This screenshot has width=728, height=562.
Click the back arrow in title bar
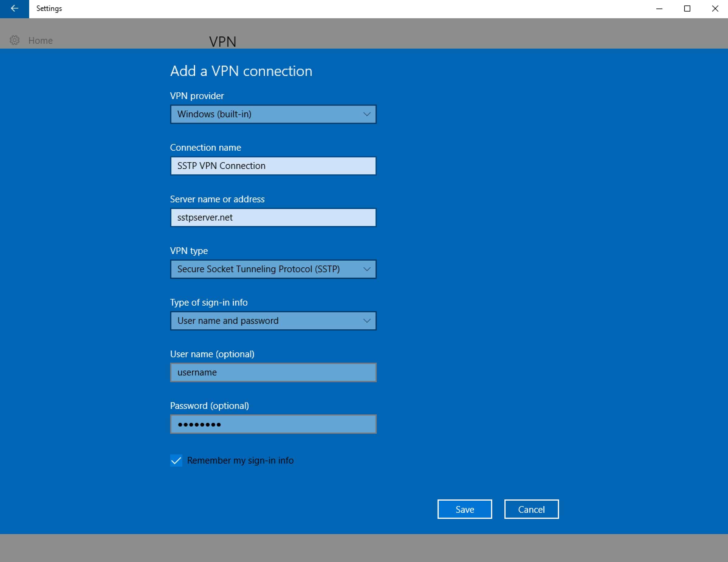tap(14, 9)
